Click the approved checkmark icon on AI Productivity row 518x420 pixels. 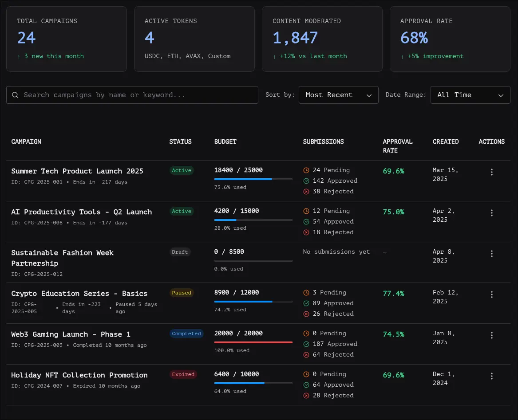[x=305, y=221]
